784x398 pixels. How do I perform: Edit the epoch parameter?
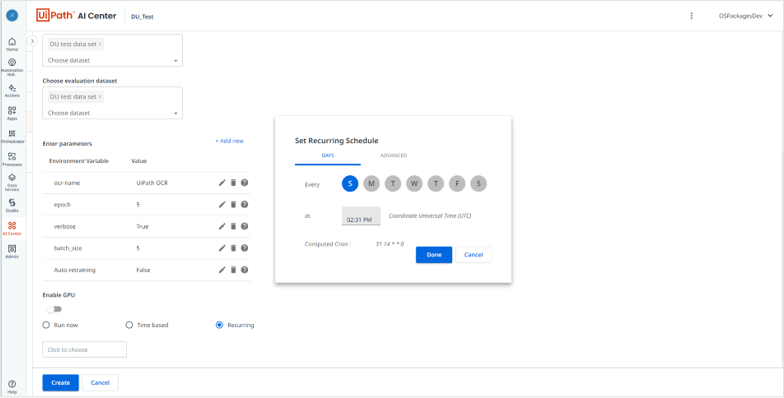pyautogui.click(x=222, y=204)
